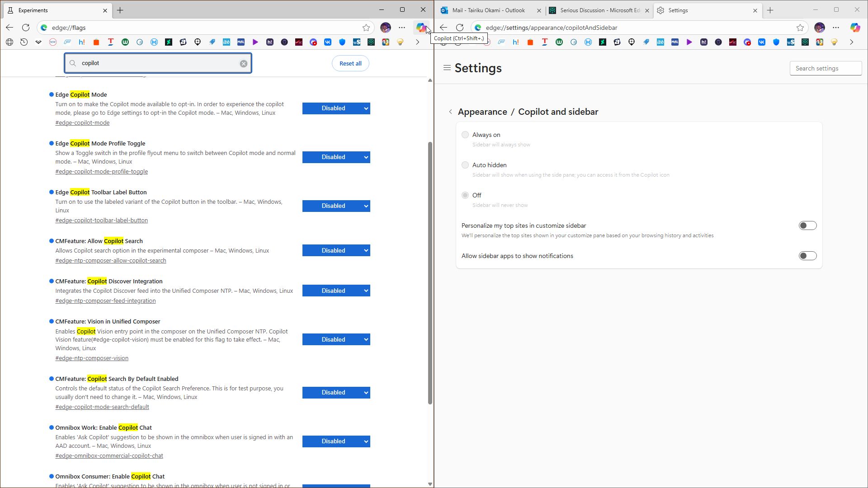Viewport: 868px width, 488px height.
Task: Select the Always on sidebar option
Action: click(465, 135)
